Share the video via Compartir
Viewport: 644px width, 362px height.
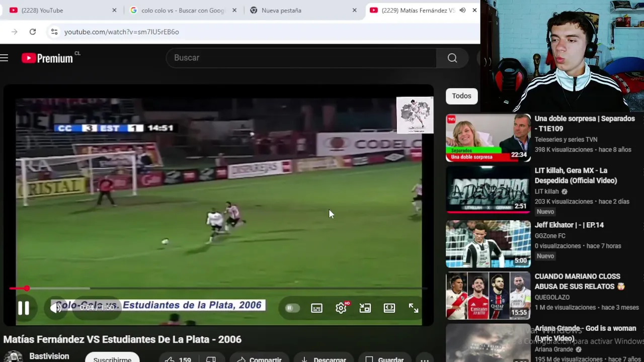click(x=259, y=359)
